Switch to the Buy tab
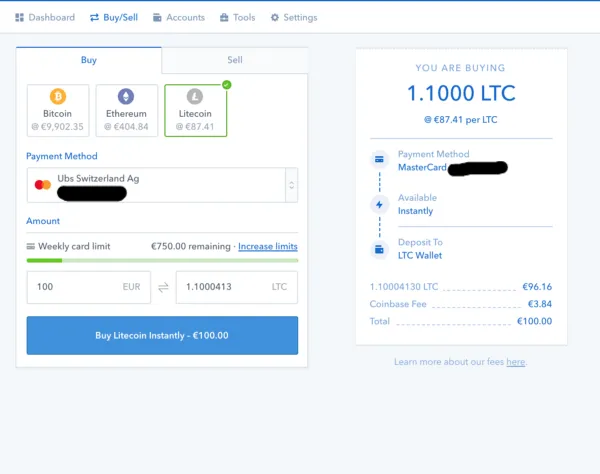 point(89,60)
